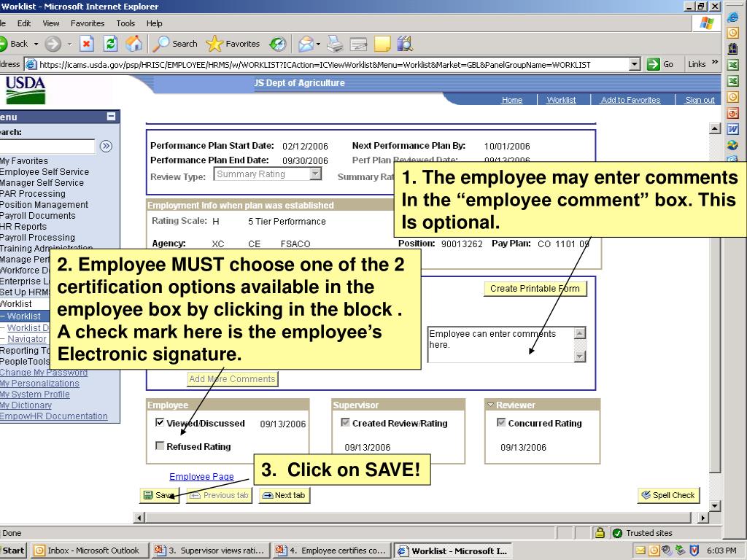The image size is (747, 560).
Task: Open the Forward button history dropdown
Action: (x=69, y=44)
